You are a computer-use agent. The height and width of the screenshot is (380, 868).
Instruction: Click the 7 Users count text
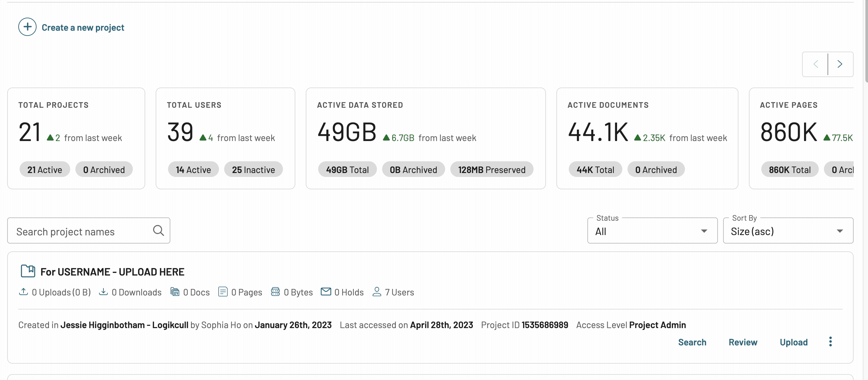coord(399,292)
